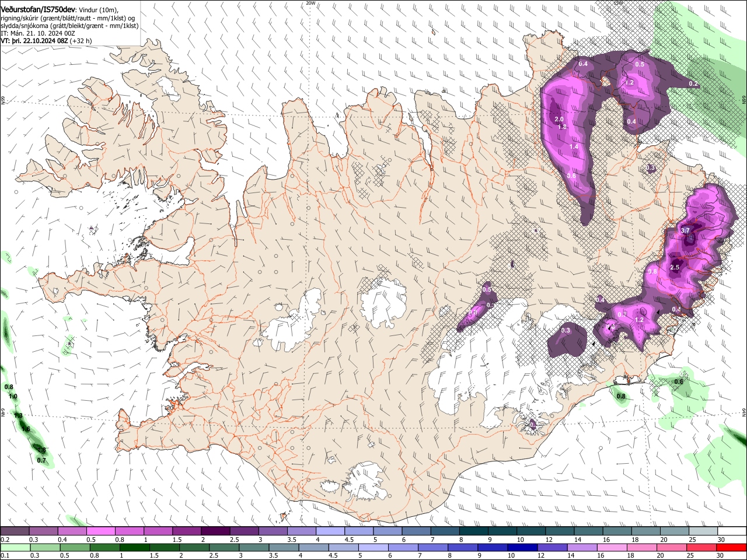Click the 2.5 snowfall value in the east
The width and height of the screenshot is (747, 560).
[x=675, y=267]
